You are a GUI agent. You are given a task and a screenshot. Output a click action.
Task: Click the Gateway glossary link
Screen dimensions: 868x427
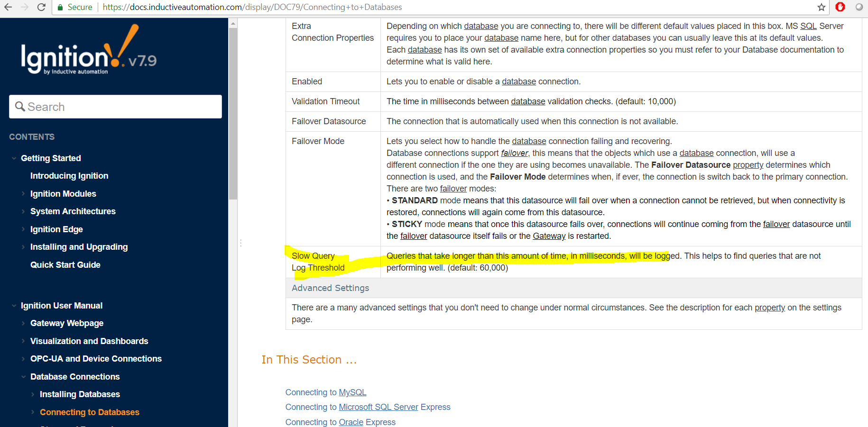549,236
